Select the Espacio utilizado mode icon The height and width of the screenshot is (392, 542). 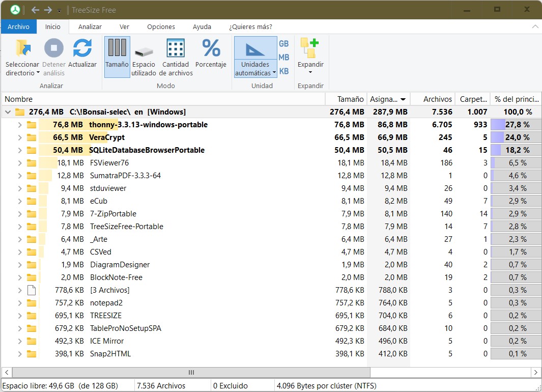144,52
